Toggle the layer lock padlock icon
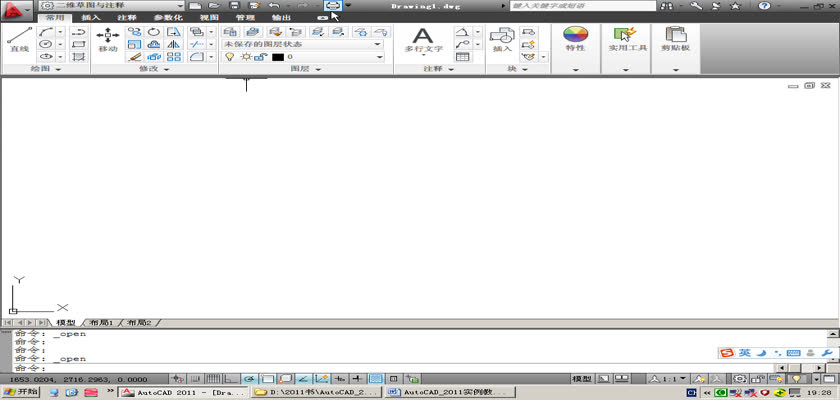This screenshot has width=840, height=400. click(261, 58)
